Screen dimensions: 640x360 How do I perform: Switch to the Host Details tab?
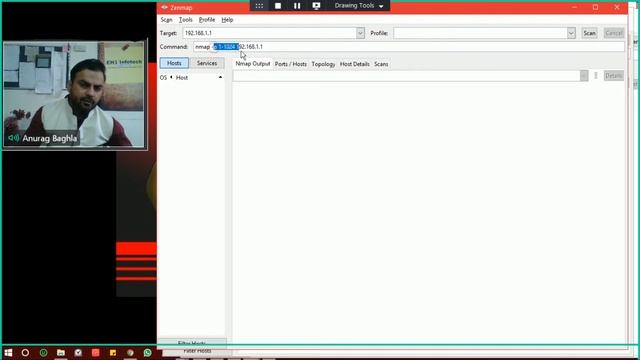coord(354,64)
